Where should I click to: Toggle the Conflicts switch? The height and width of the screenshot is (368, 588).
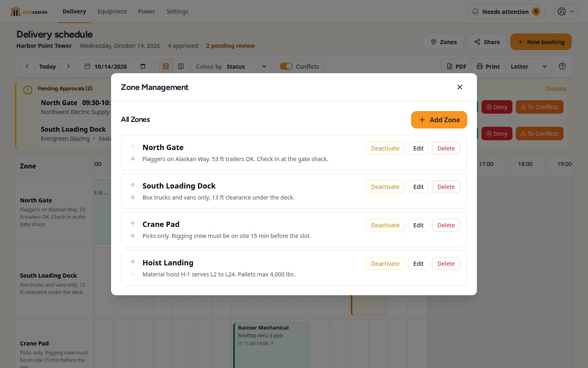click(286, 66)
